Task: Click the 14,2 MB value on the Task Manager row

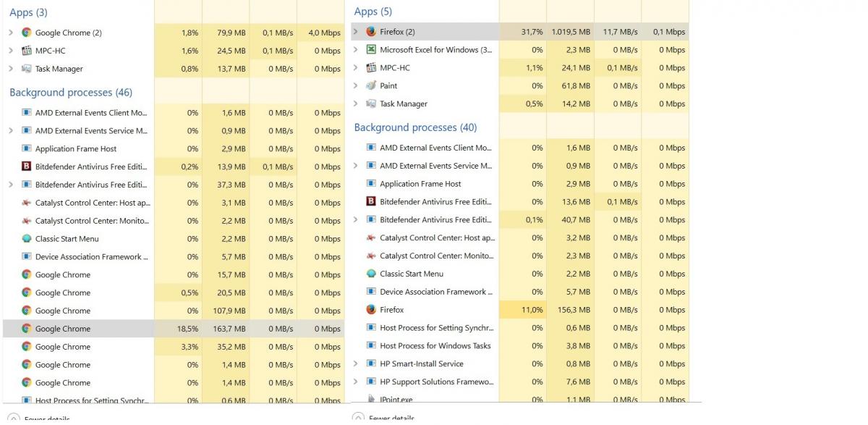Action: click(575, 104)
